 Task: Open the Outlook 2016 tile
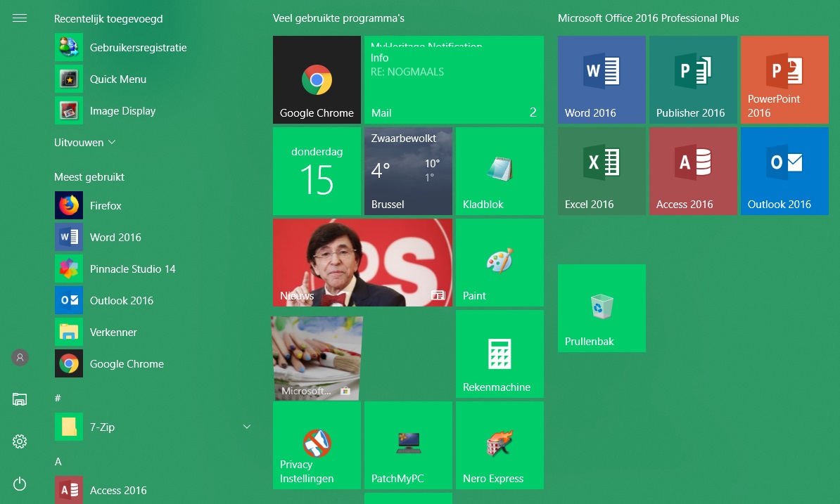tap(785, 172)
